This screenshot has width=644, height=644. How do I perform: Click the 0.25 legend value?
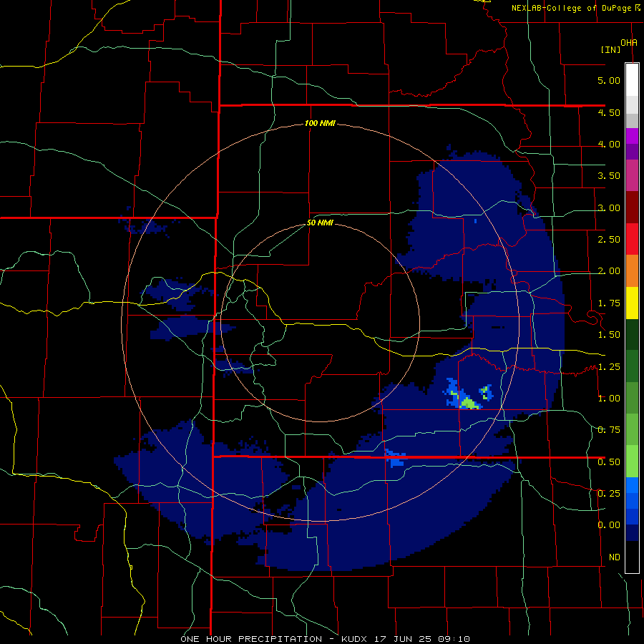[x=609, y=494]
